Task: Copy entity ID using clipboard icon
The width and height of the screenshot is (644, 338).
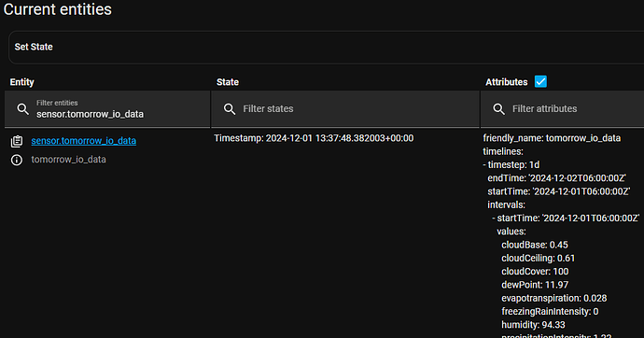Action: (17, 141)
